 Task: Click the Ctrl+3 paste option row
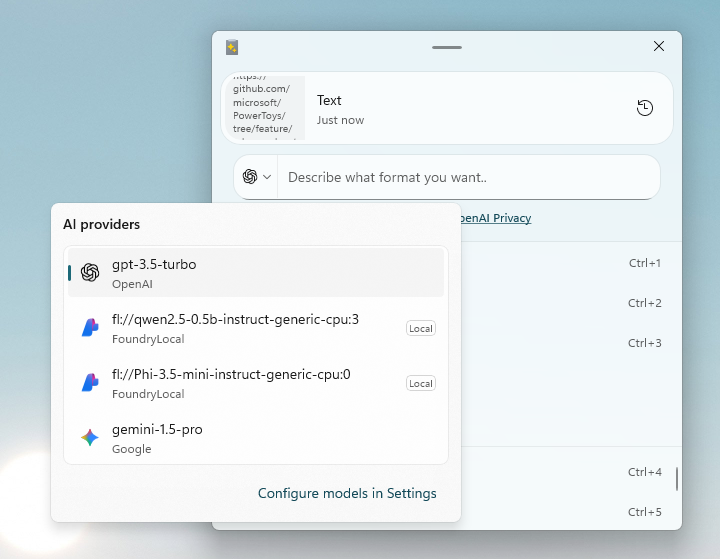coord(571,343)
